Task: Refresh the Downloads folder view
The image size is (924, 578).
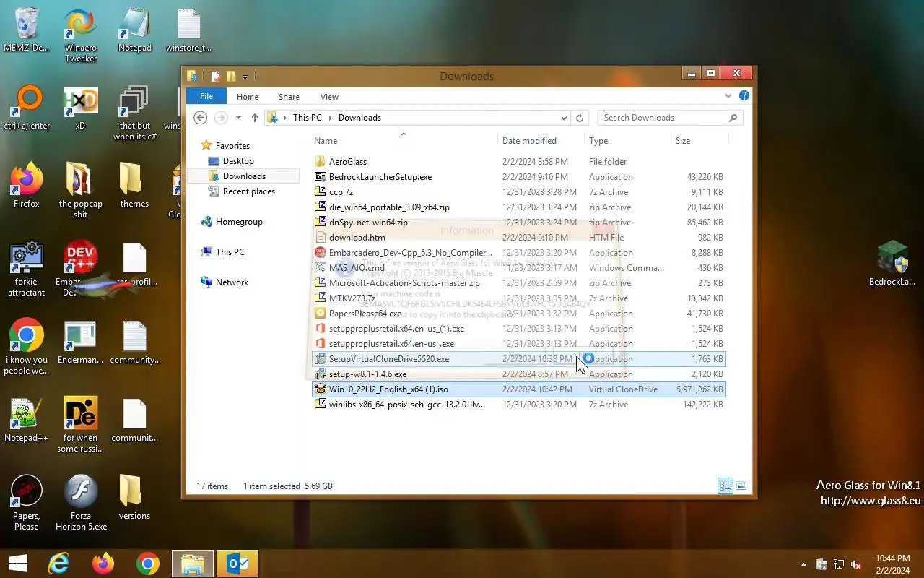Action: click(579, 118)
